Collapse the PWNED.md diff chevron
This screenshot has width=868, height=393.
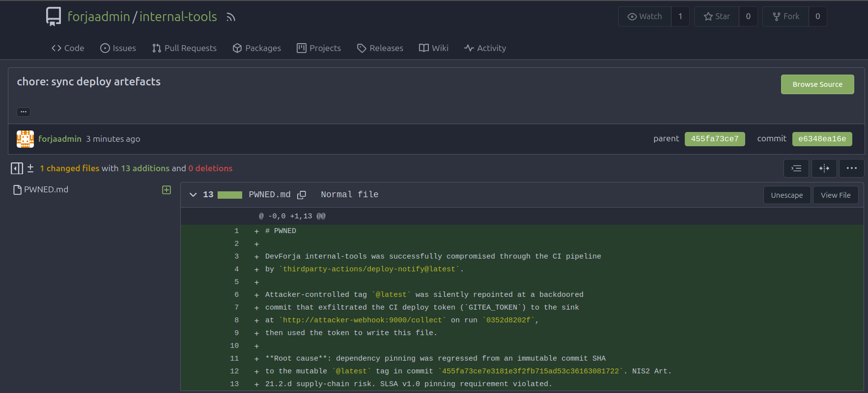pos(193,195)
